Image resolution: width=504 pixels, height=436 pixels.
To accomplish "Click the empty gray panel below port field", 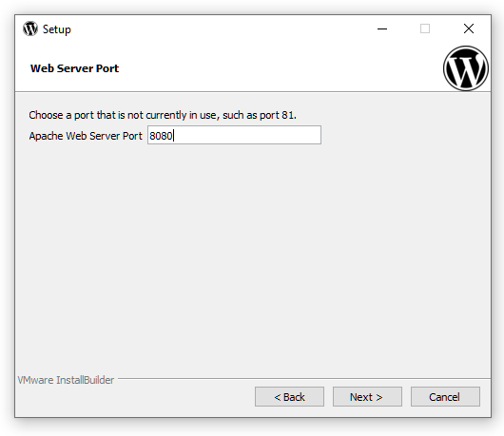I will (253, 256).
